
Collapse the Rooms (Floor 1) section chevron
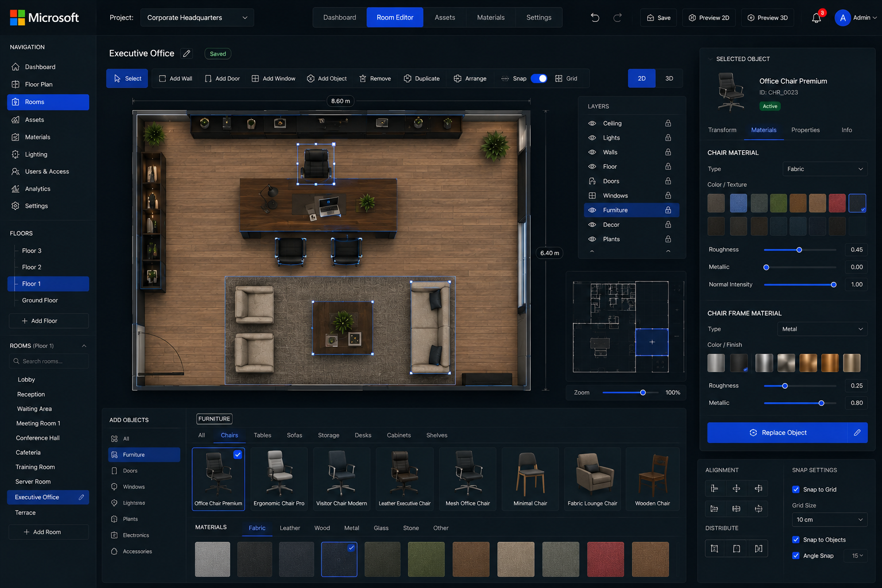84,346
